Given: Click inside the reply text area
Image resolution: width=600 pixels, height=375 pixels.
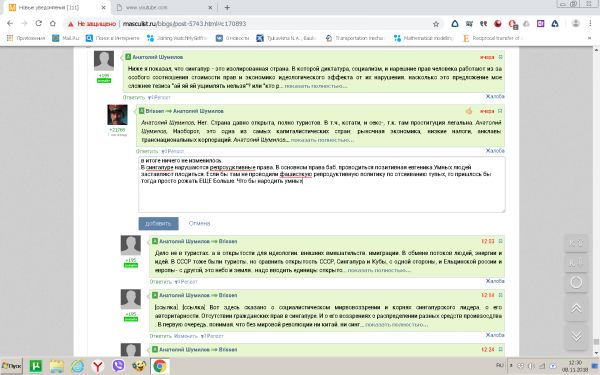Looking at the screenshot, I should pyautogui.click(x=321, y=184).
